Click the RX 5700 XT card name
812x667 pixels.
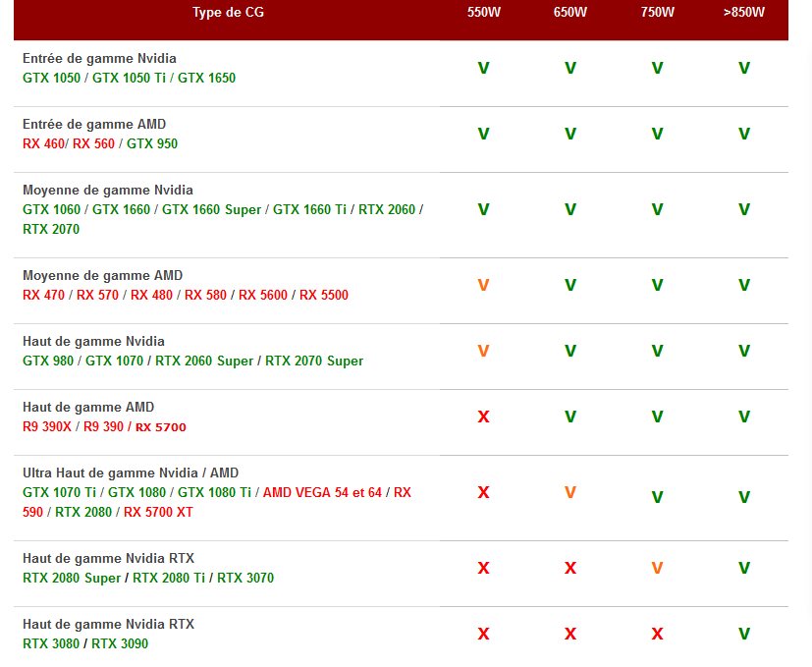click(x=158, y=513)
